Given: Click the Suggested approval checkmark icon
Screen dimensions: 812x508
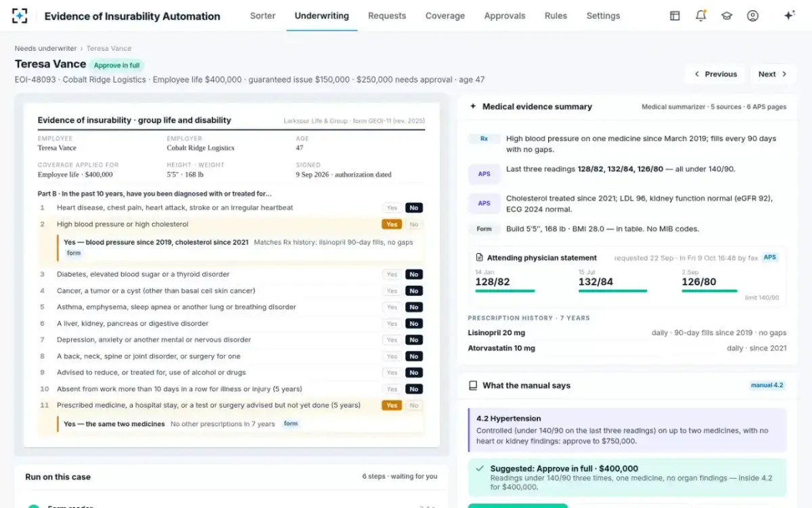Looking at the screenshot, I should coord(480,468).
